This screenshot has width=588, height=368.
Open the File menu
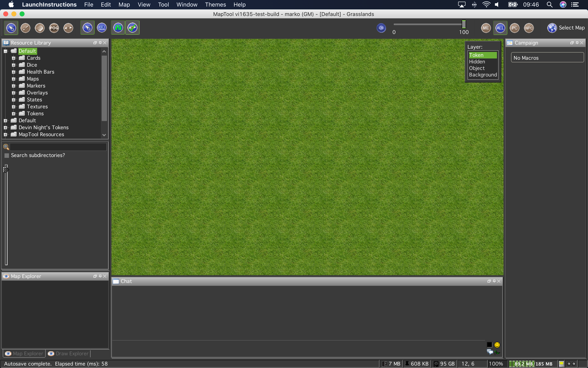coord(89,5)
